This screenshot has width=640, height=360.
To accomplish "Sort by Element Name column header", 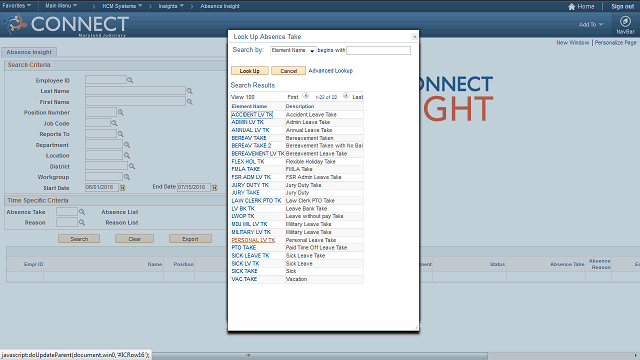I will [x=249, y=106].
